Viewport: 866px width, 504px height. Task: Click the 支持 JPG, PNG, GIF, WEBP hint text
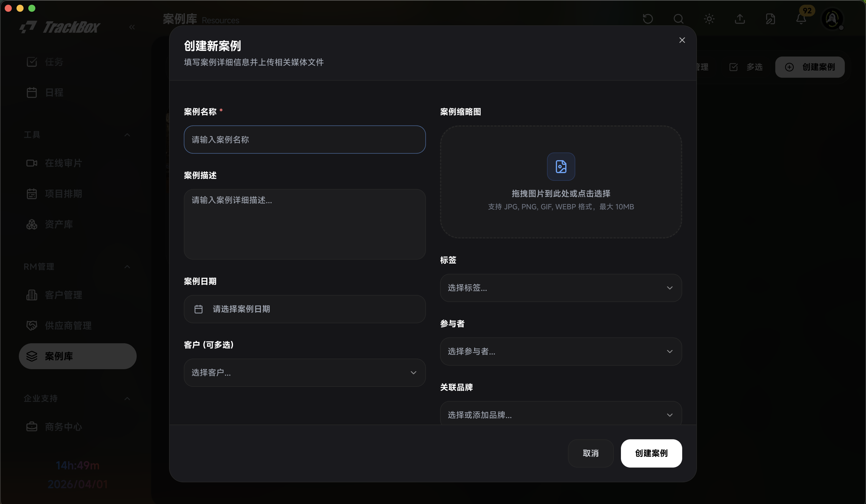[x=561, y=206]
